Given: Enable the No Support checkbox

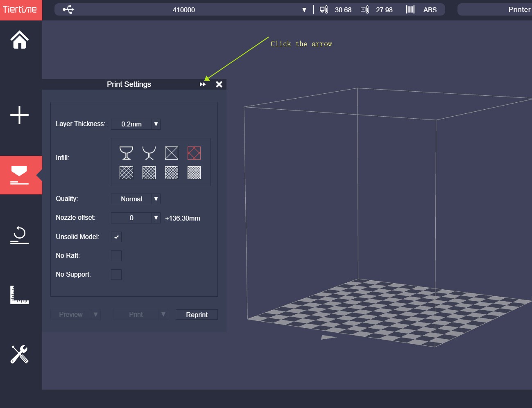Looking at the screenshot, I should tap(116, 275).
